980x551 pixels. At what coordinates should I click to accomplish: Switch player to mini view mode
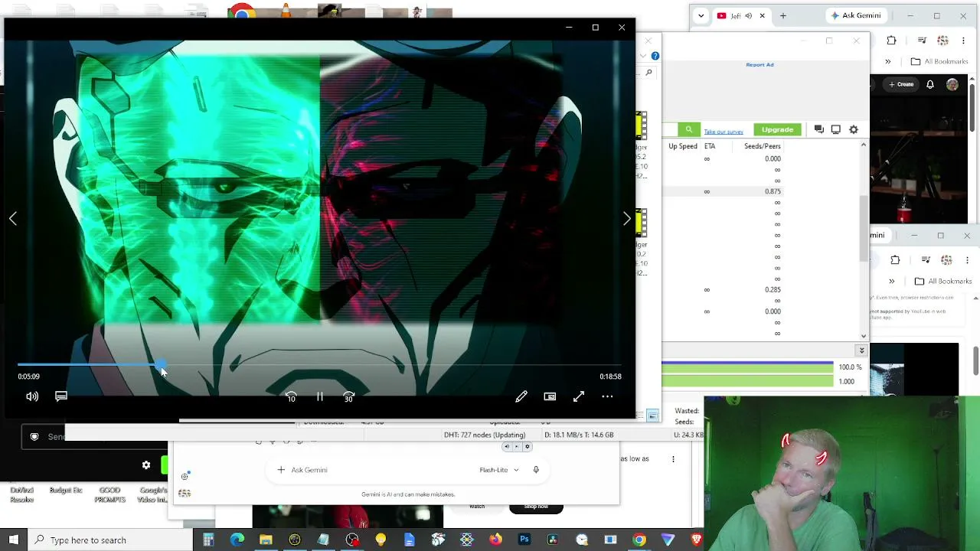point(550,396)
